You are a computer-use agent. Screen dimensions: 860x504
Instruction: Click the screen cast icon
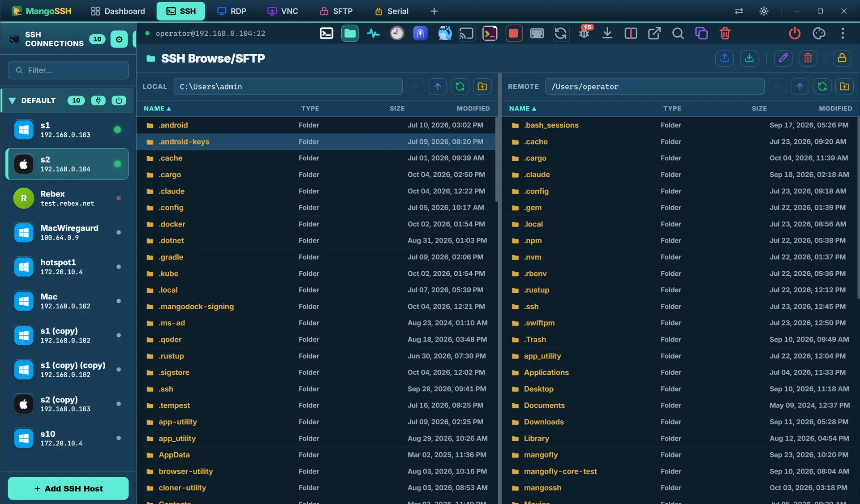click(466, 34)
